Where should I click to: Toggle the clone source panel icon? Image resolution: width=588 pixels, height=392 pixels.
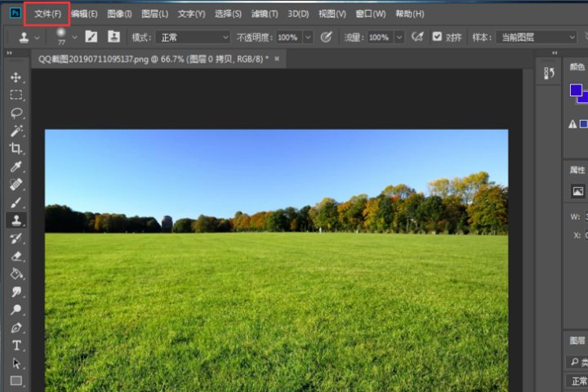coord(114,37)
